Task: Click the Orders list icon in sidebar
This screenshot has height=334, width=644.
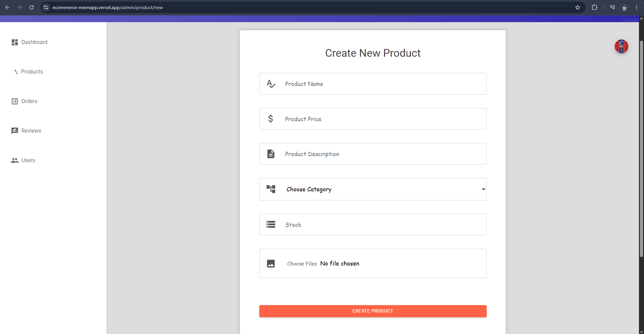Action: coord(14,101)
